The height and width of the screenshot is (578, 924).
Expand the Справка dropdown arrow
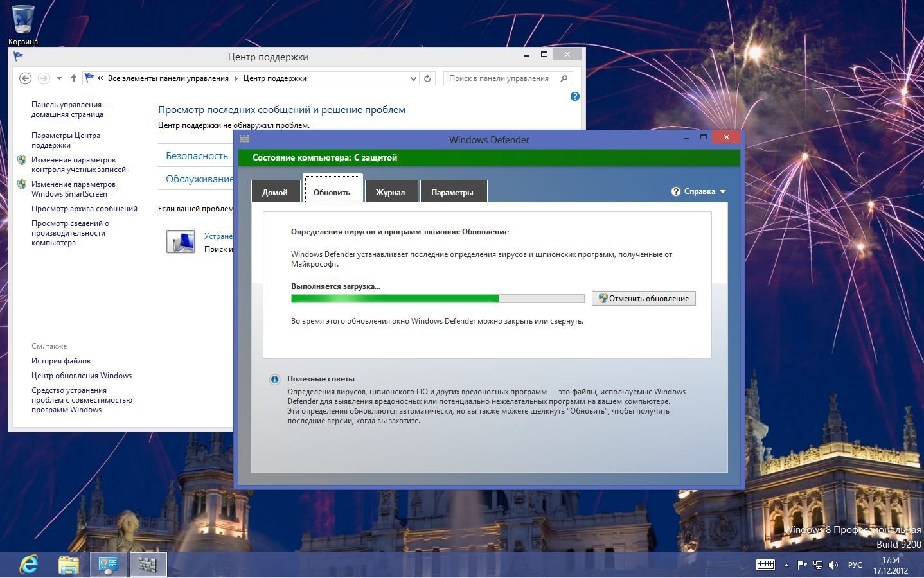pos(722,191)
